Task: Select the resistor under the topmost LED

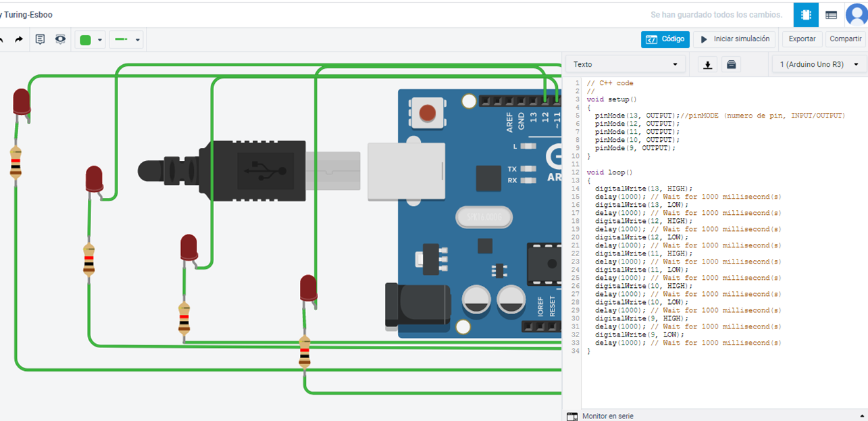Action: click(x=16, y=162)
